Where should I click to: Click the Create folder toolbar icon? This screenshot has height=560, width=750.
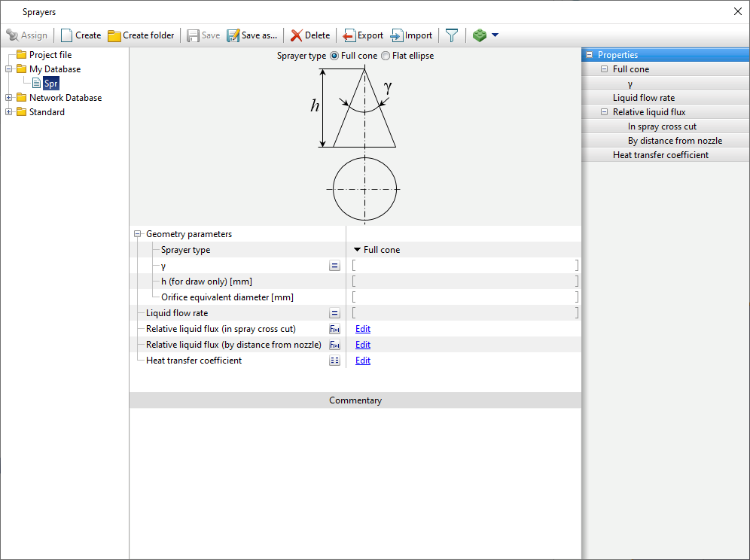pyautogui.click(x=114, y=35)
